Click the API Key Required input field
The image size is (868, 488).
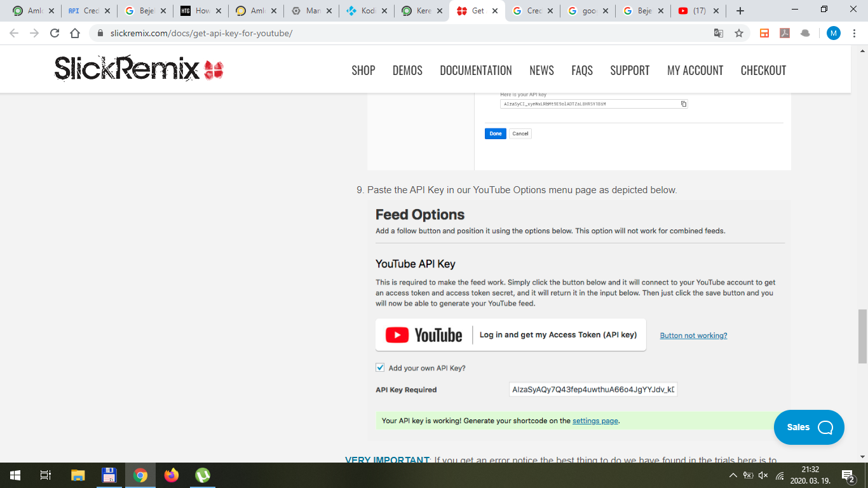pos(593,390)
